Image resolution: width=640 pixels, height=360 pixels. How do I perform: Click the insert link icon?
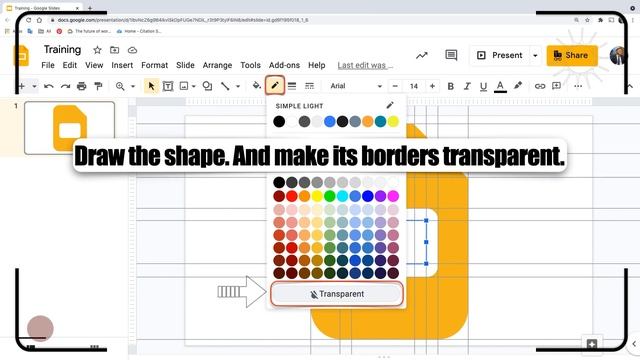540,86
